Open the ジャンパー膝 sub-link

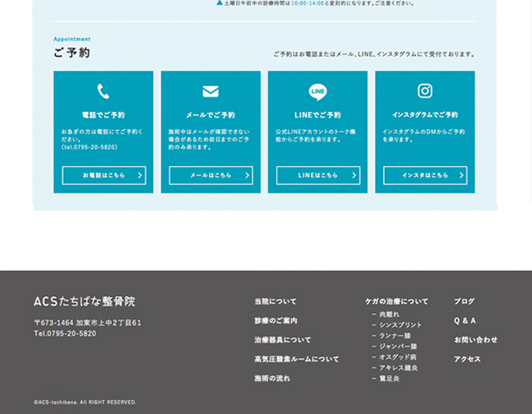pos(398,347)
